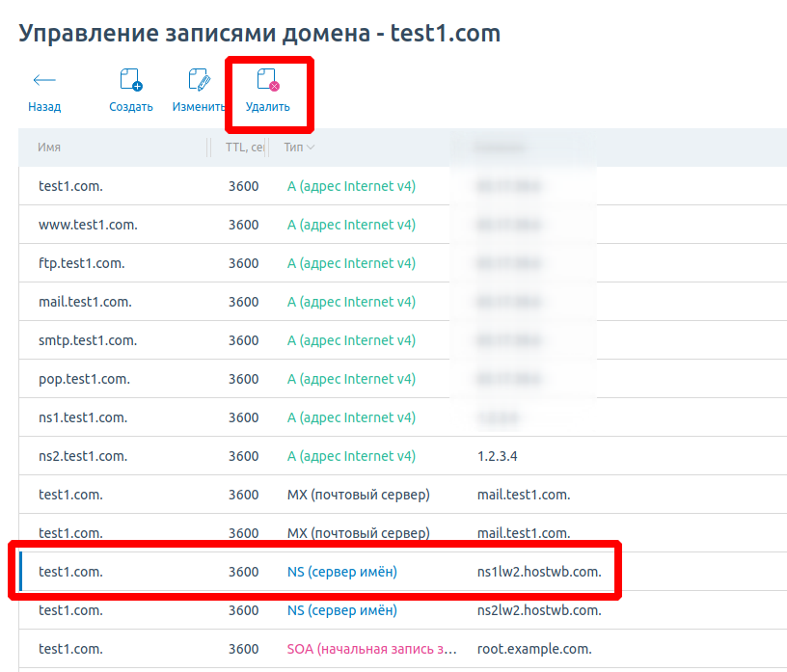Click the Удалить delete record icon

(x=267, y=81)
